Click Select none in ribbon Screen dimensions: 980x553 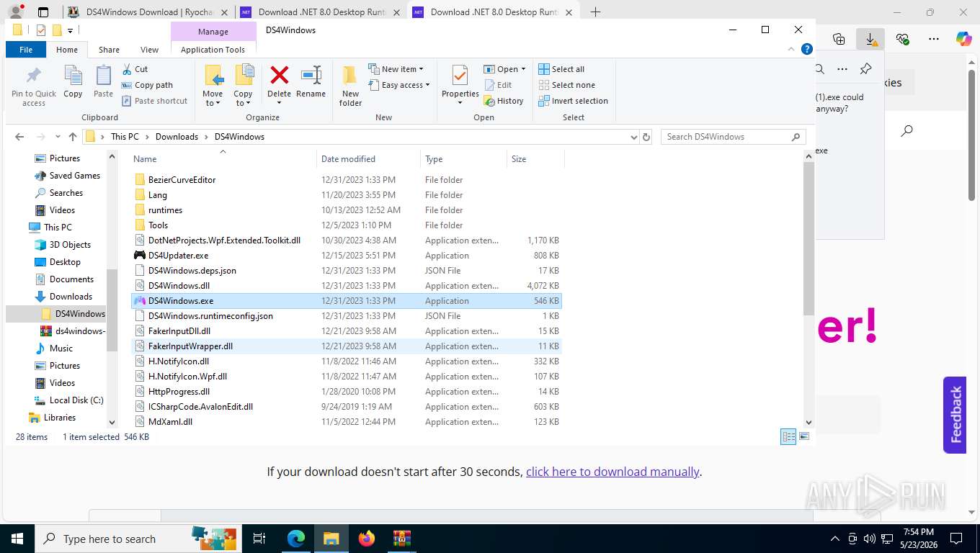pos(566,85)
